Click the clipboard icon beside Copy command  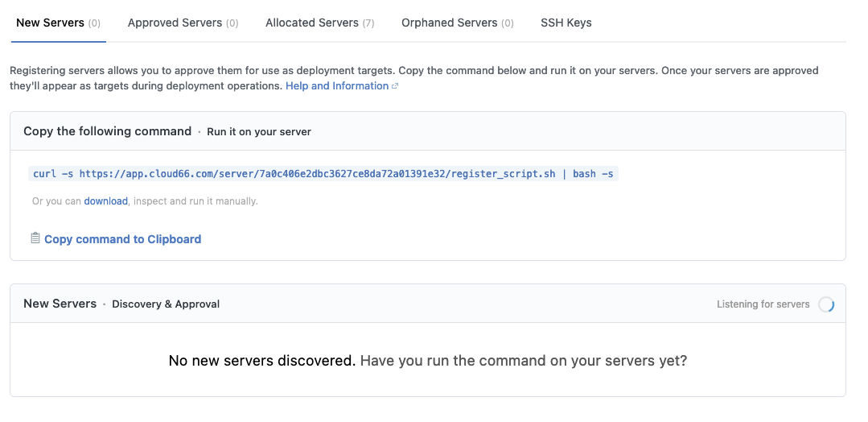(x=35, y=238)
